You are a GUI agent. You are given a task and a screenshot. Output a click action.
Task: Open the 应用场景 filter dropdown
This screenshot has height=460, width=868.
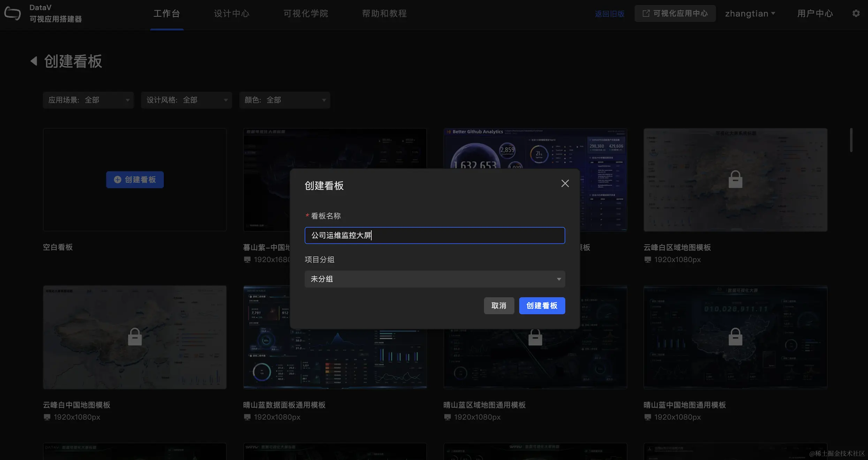click(x=89, y=100)
